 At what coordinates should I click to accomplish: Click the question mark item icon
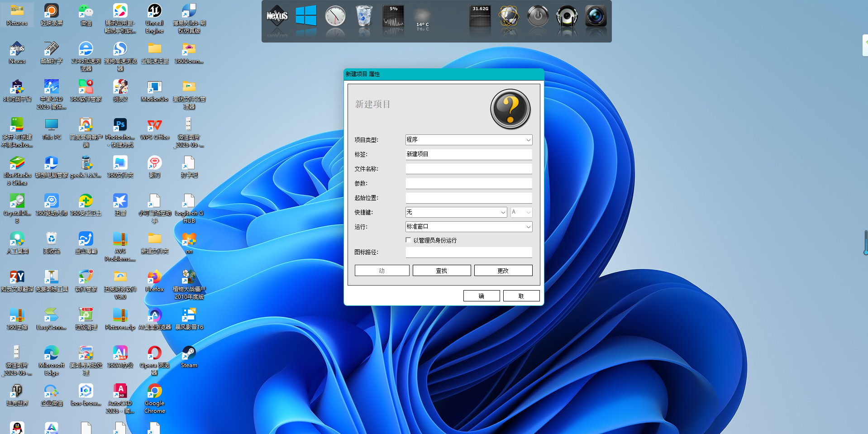[x=510, y=109]
